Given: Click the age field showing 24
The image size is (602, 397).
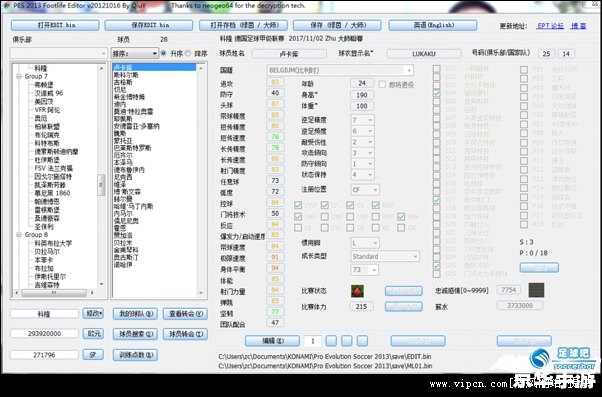Looking at the screenshot, I should 362,83.
